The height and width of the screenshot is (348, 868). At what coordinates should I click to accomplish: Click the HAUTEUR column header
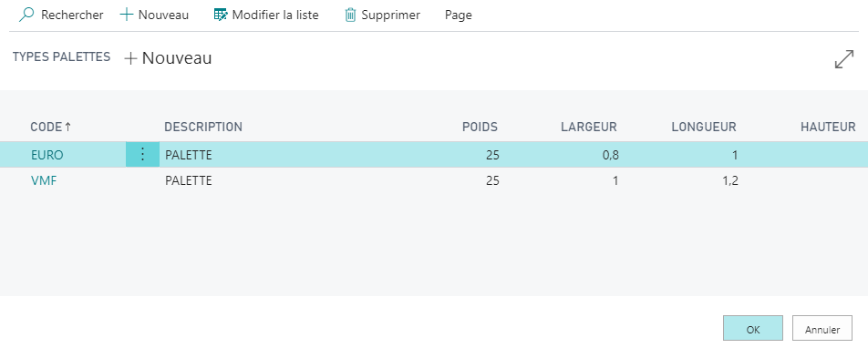click(x=828, y=127)
